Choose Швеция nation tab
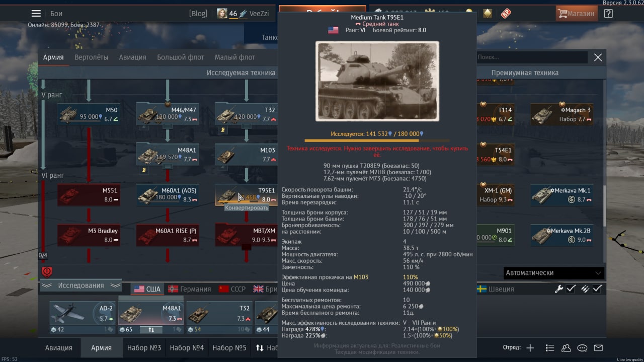The image size is (644, 362). point(495,289)
